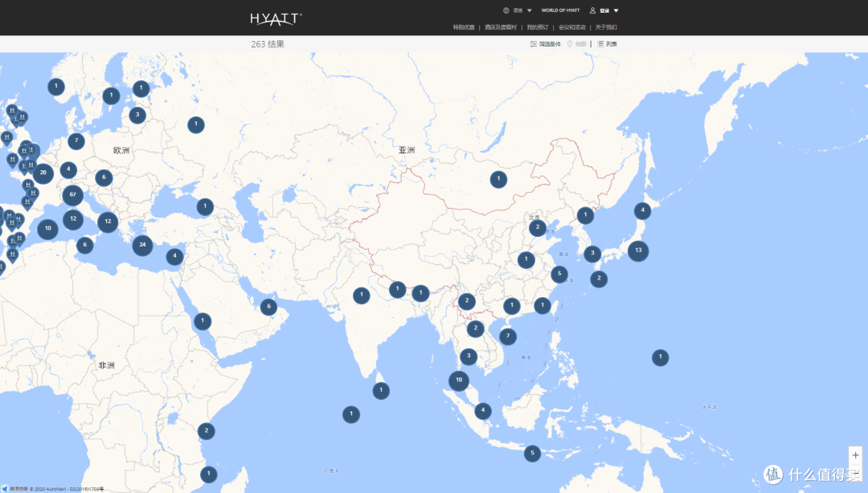The image size is (868, 493).
Task: Click the lone 1 marker in the Pacific
Action: tap(661, 357)
